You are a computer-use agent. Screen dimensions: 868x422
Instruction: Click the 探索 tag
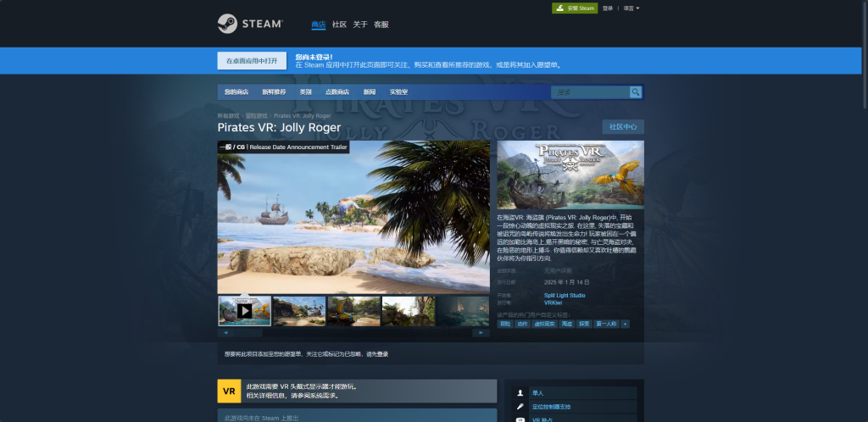[x=584, y=324]
